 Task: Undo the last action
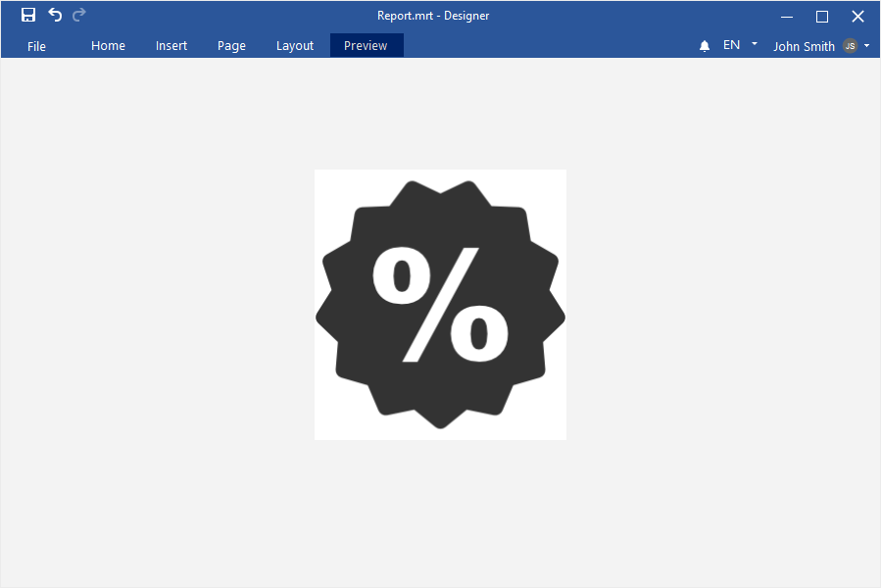(x=55, y=15)
